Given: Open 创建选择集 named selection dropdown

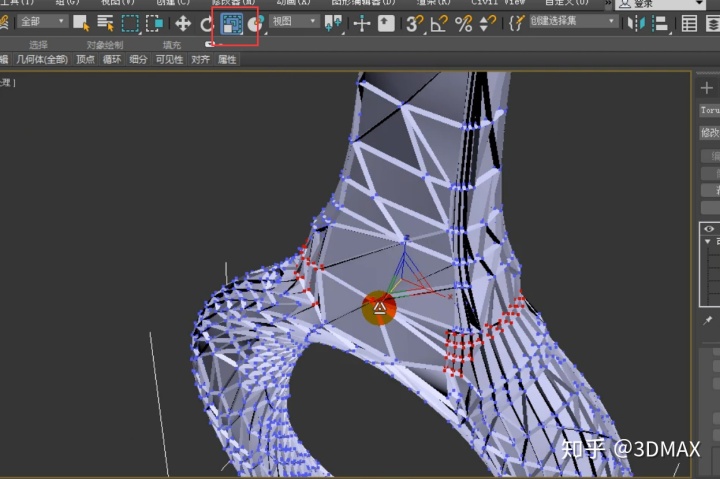Looking at the screenshot, I should 572,21.
